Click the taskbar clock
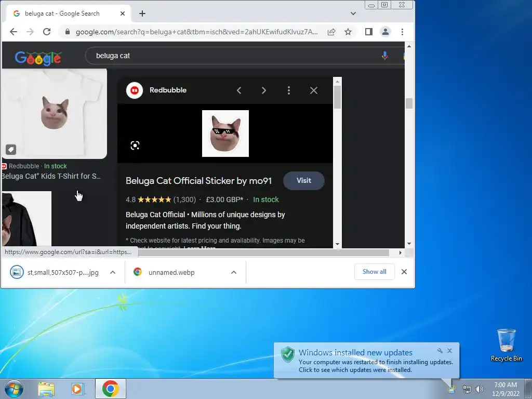The height and width of the screenshot is (399, 532). pyautogui.click(x=506, y=389)
